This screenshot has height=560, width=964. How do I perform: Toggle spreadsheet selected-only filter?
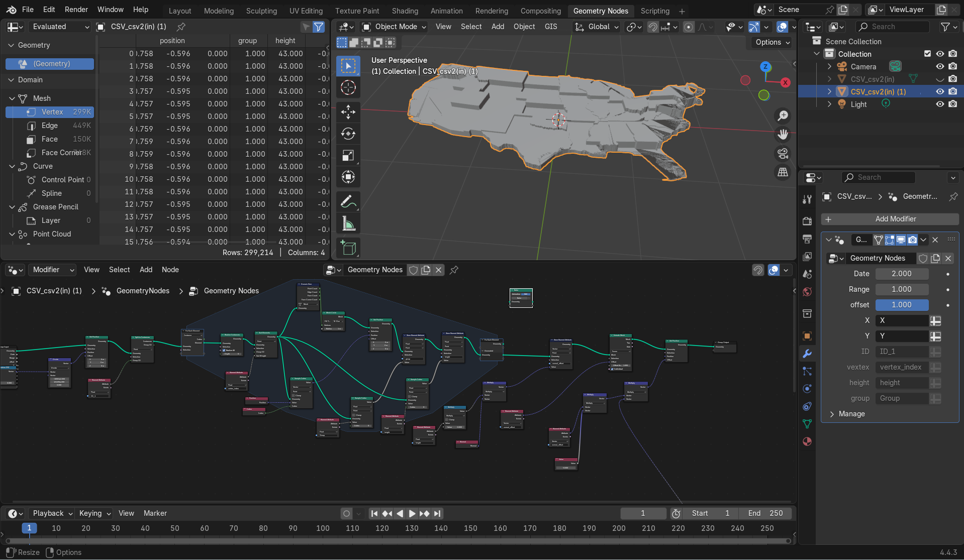click(x=306, y=27)
